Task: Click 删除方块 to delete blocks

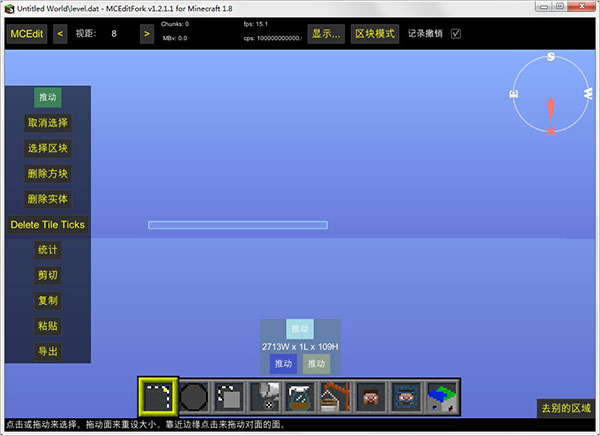Action: pos(48,174)
